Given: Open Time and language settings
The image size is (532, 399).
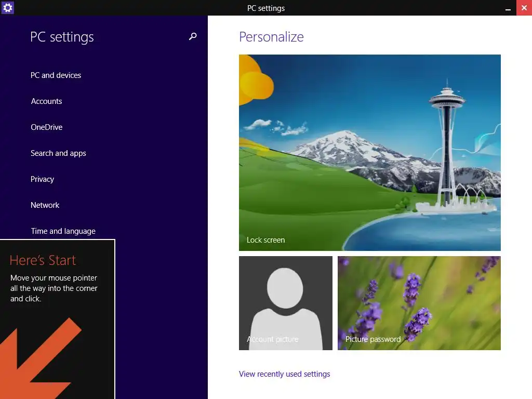Looking at the screenshot, I should pyautogui.click(x=63, y=231).
